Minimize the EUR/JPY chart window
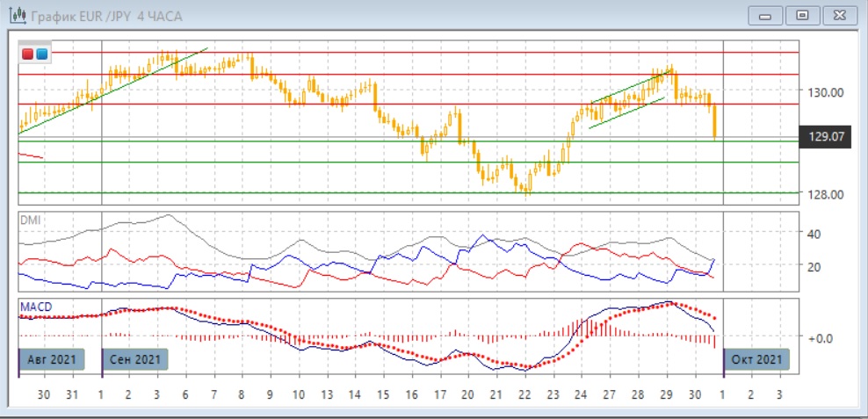This screenshot has width=868, height=419. [766, 15]
